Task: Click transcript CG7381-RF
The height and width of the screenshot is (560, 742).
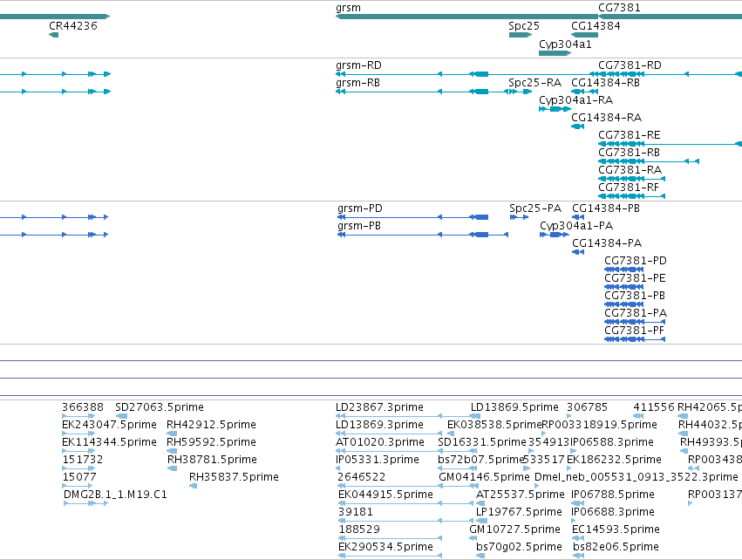Action: point(629,188)
